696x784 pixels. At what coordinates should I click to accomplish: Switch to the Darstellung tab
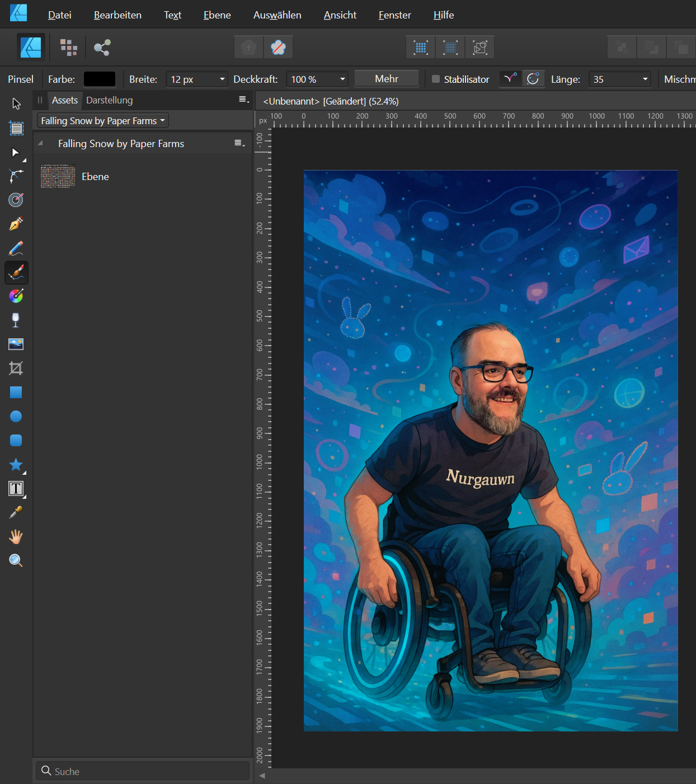pos(109,100)
